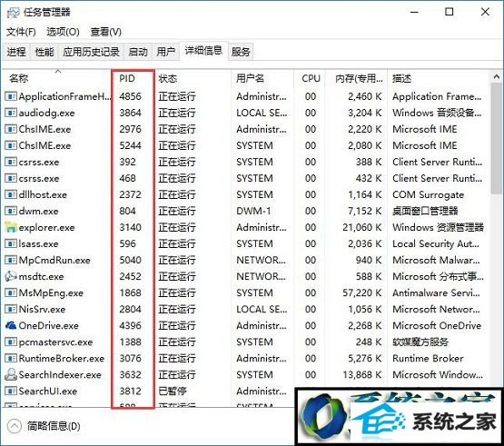The width and height of the screenshot is (504, 446).
Task: Collapse to fewer details with 简略信息(D)
Action: [44, 426]
